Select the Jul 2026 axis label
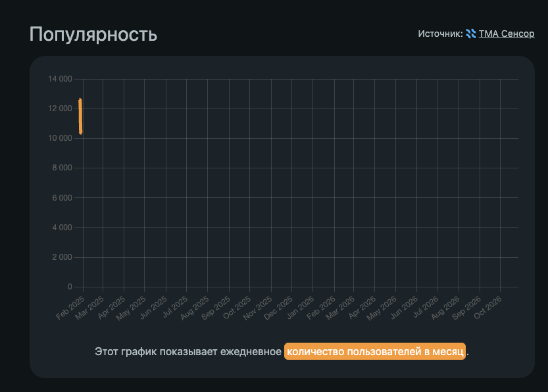Image resolution: width=548 pixels, height=392 pixels. 426,308
